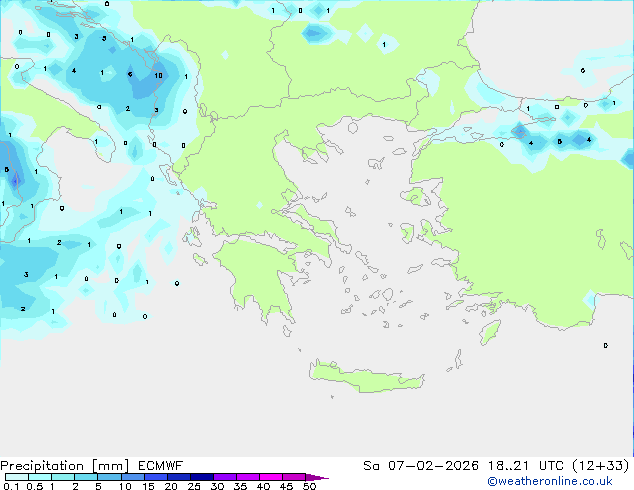The image size is (634, 490).
Task: Click the (12+33) forecast offset text
Action: (601, 466)
